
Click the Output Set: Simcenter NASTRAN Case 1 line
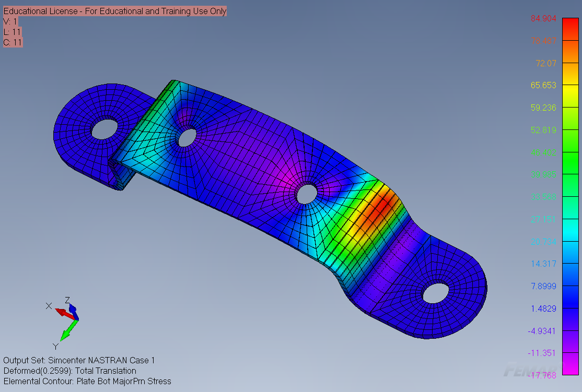tap(79, 360)
